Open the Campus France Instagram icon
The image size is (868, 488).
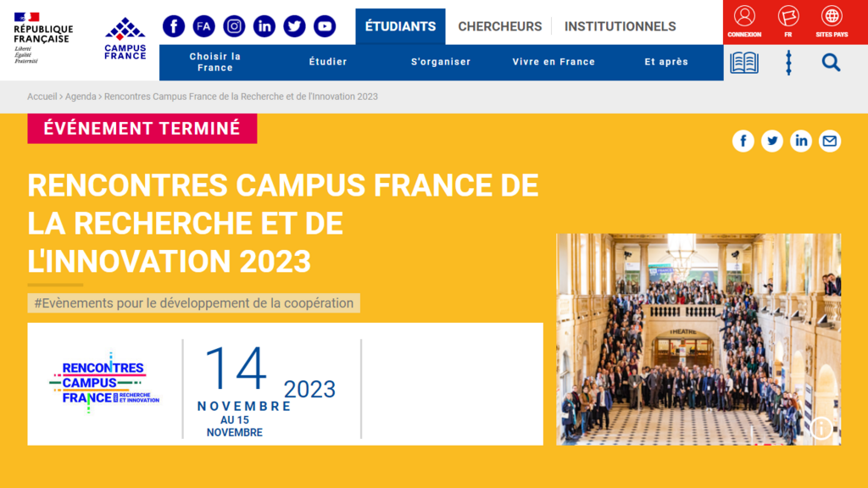click(x=234, y=26)
